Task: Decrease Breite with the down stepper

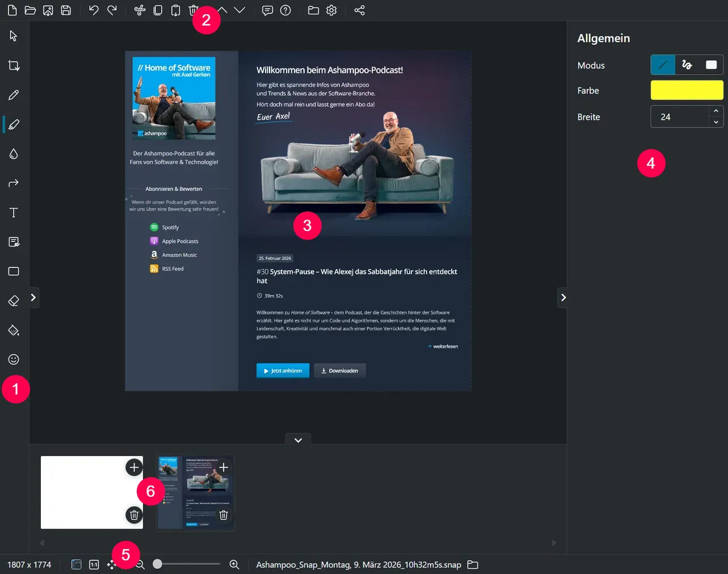Action: tap(716, 122)
